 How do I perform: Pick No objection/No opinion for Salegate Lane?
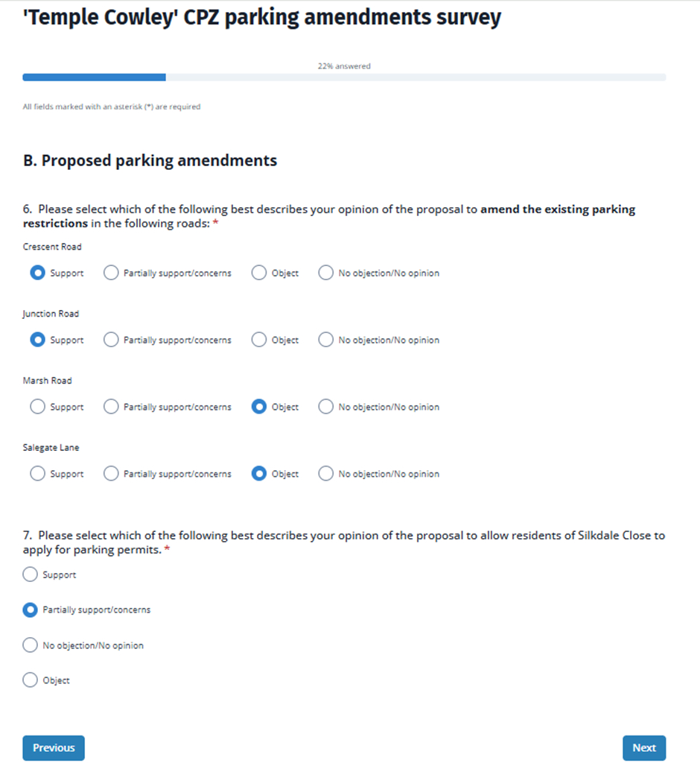click(x=325, y=474)
